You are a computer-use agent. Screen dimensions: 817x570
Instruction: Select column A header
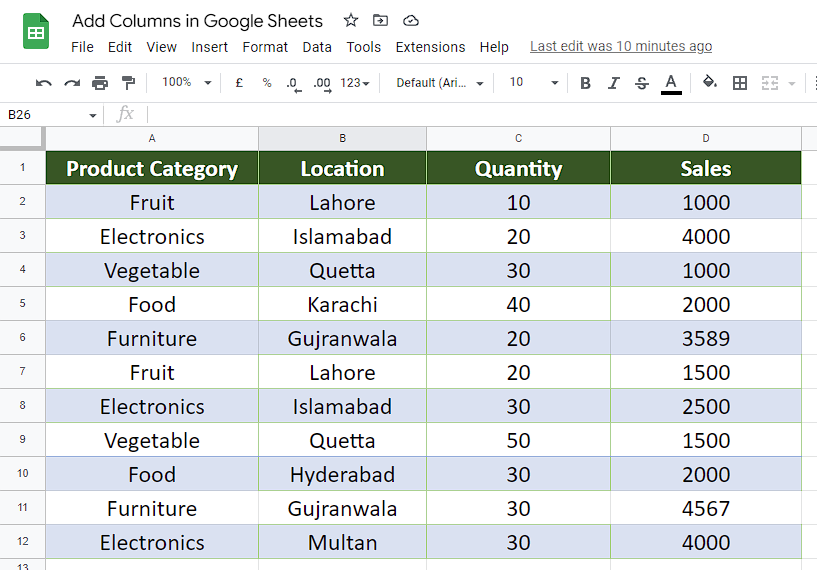tap(152, 138)
